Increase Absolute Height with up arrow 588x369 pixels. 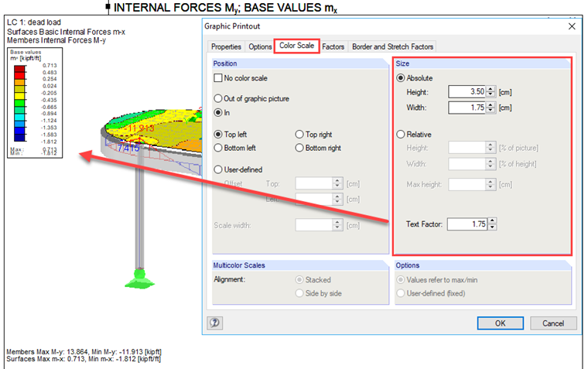pyautogui.click(x=491, y=89)
